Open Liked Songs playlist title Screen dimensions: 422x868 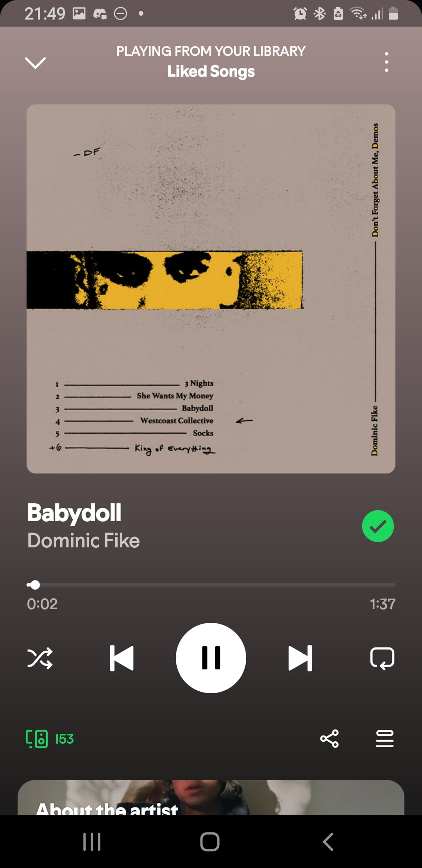[x=211, y=72]
